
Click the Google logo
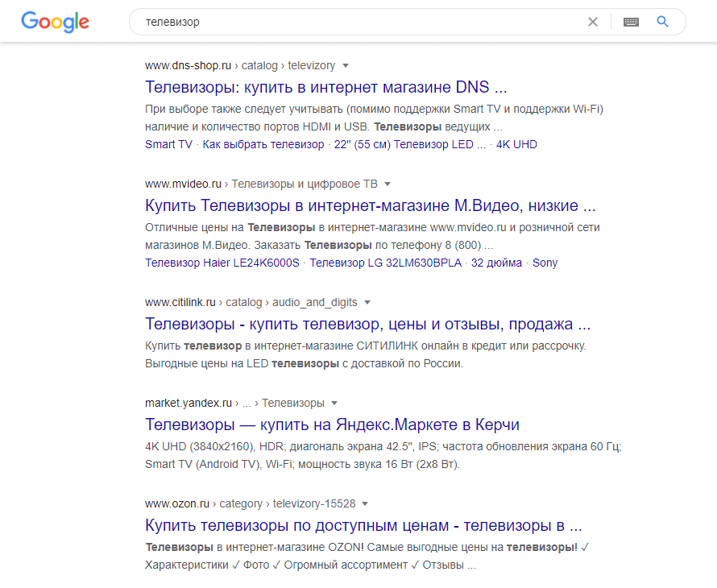point(55,22)
